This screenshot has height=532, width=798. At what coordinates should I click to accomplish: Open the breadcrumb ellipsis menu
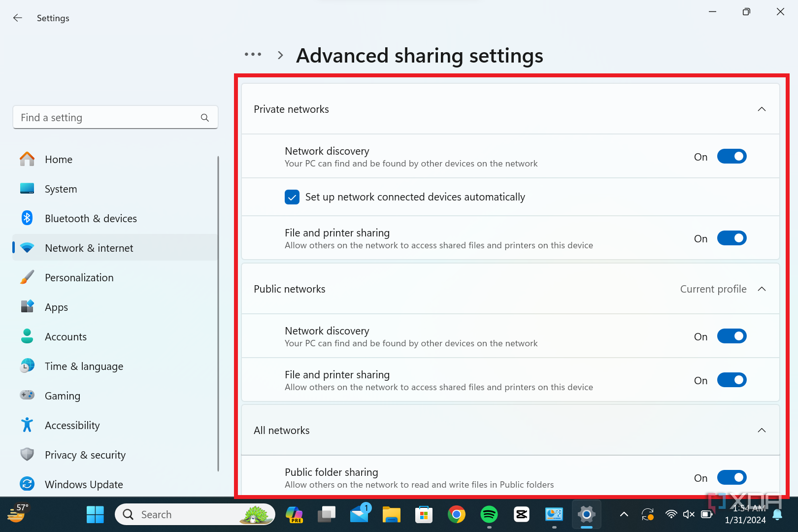(x=253, y=55)
